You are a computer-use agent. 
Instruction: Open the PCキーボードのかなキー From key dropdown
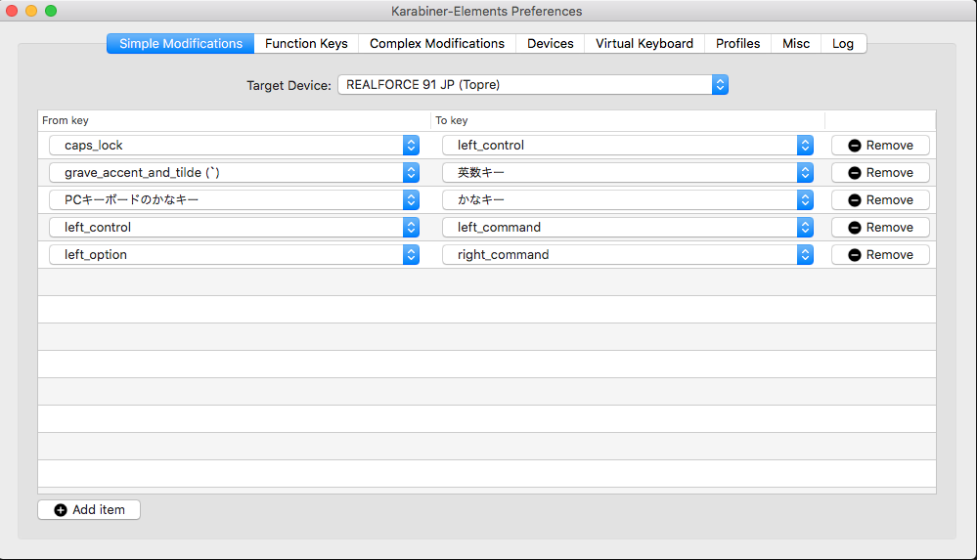click(x=234, y=199)
